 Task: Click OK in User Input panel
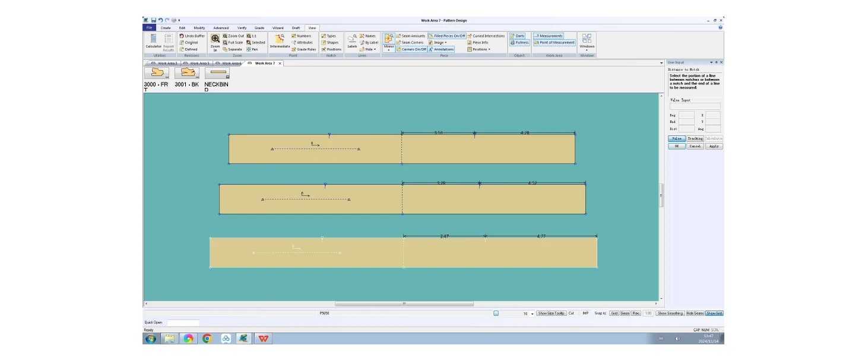(676, 146)
